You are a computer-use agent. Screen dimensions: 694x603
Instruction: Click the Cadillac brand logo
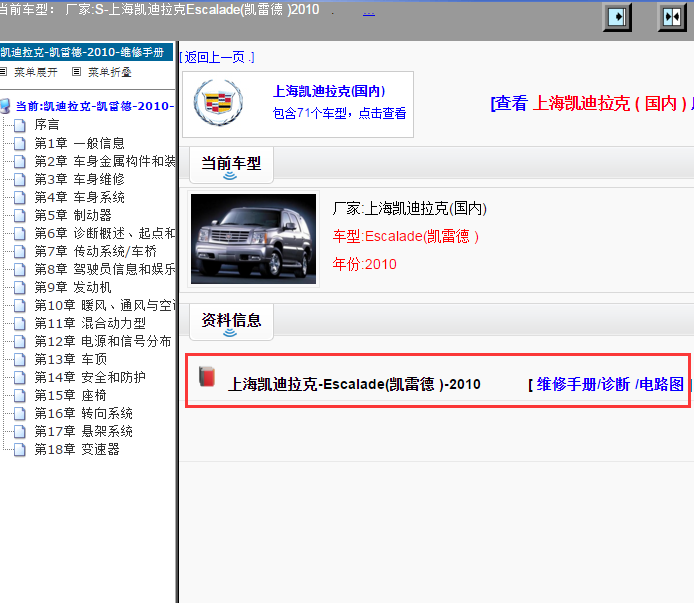point(218,103)
